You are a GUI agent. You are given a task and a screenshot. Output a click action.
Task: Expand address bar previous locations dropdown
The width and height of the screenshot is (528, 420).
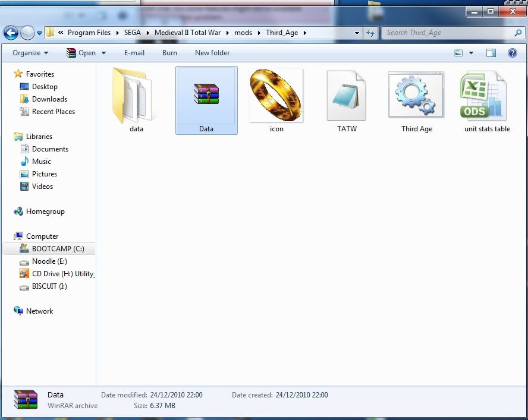(357, 33)
